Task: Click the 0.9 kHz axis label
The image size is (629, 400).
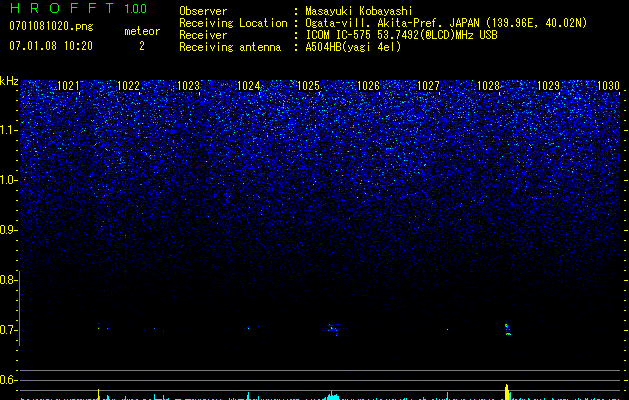Action: [x=8, y=230]
